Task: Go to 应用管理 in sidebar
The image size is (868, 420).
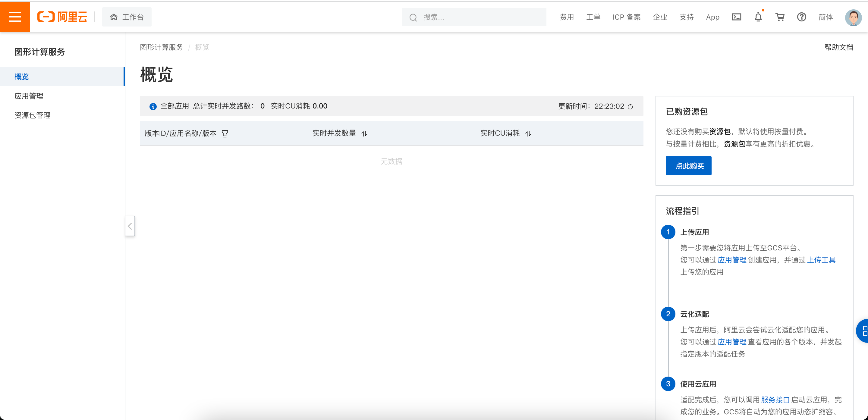Action: pyautogui.click(x=29, y=96)
